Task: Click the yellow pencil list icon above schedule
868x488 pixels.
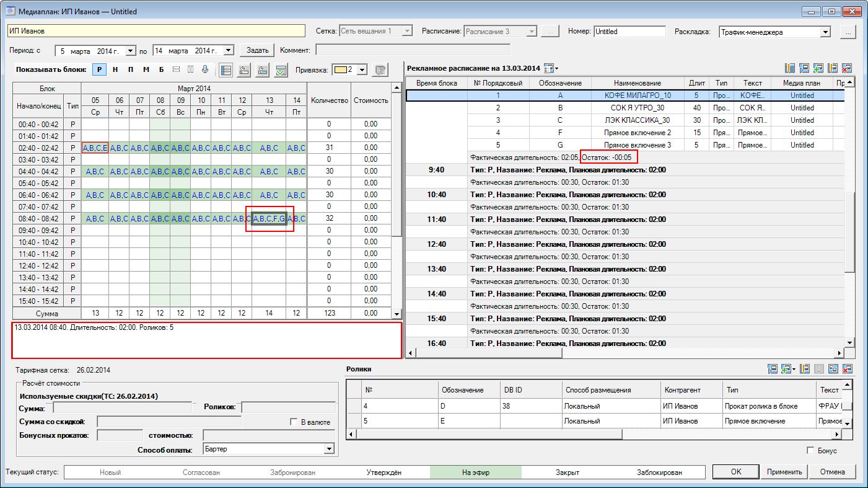Action: (790, 68)
